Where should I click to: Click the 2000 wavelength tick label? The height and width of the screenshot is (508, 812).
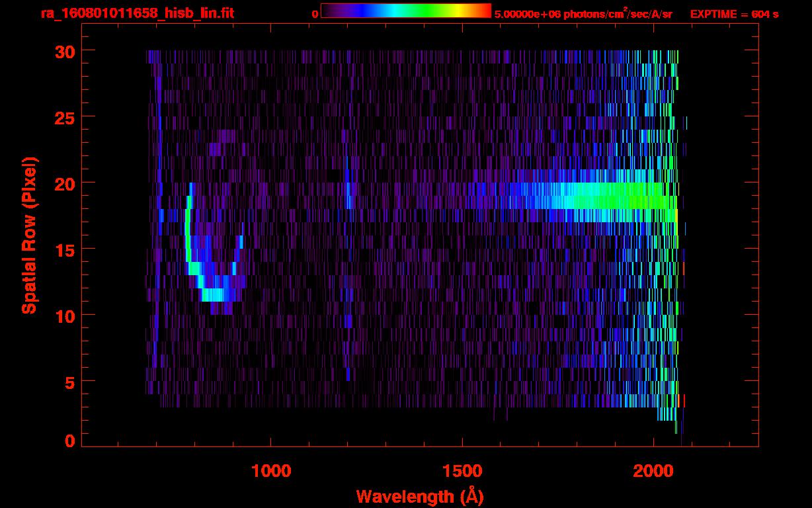click(653, 471)
